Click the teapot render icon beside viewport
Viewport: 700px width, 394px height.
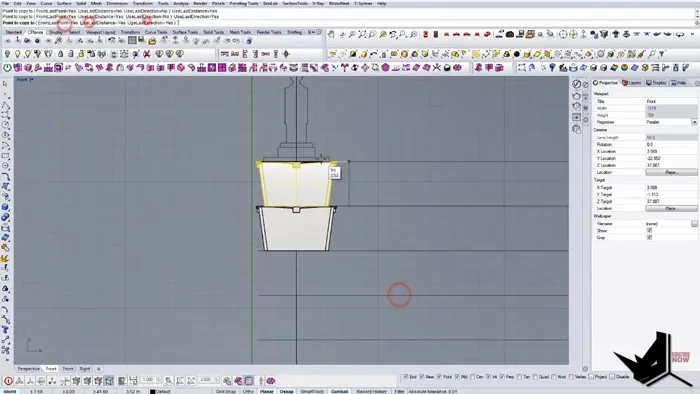pos(576,95)
